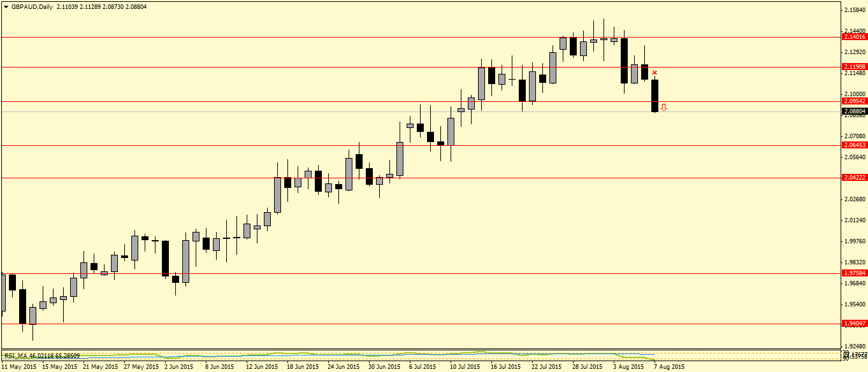Click the red 2.11908 price level label
This screenshot has width=868, height=372.
854,67
